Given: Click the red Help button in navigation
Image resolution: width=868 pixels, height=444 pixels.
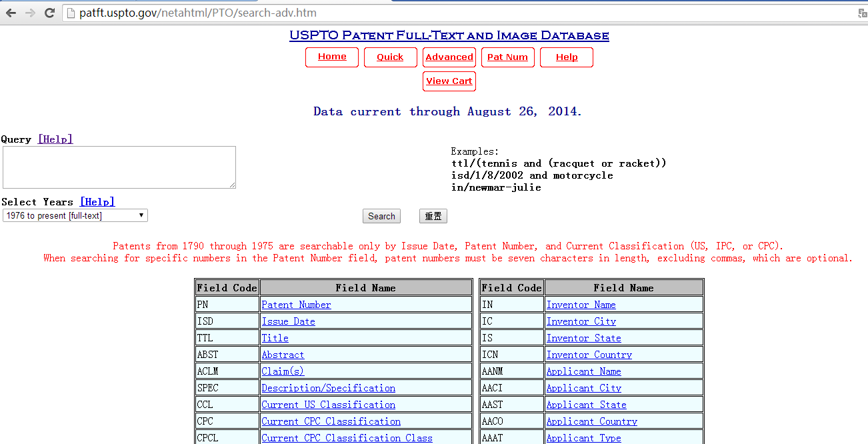Looking at the screenshot, I should coord(567,57).
